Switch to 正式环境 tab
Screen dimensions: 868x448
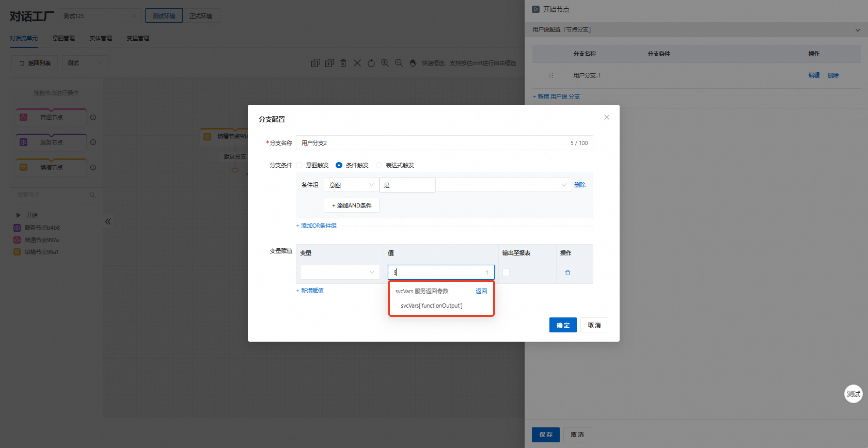pyautogui.click(x=201, y=16)
